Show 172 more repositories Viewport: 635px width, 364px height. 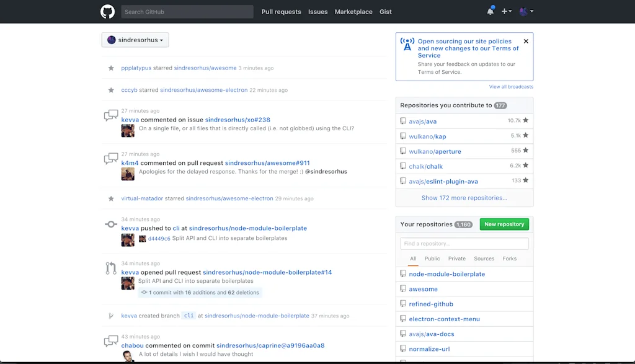tap(464, 197)
